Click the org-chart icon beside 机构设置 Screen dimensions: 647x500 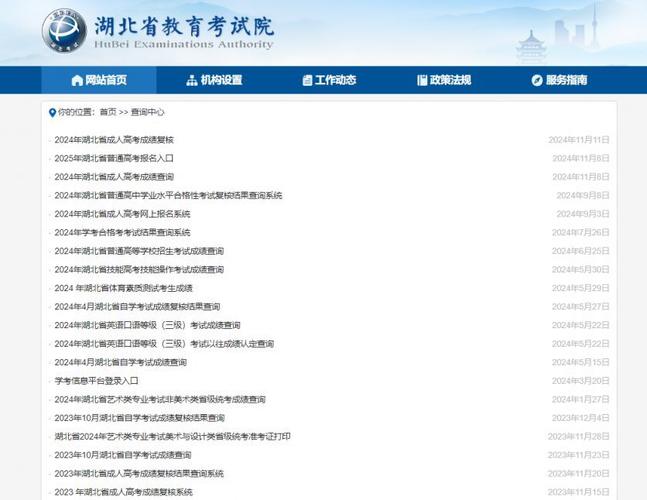pyautogui.click(x=192, y=80)
